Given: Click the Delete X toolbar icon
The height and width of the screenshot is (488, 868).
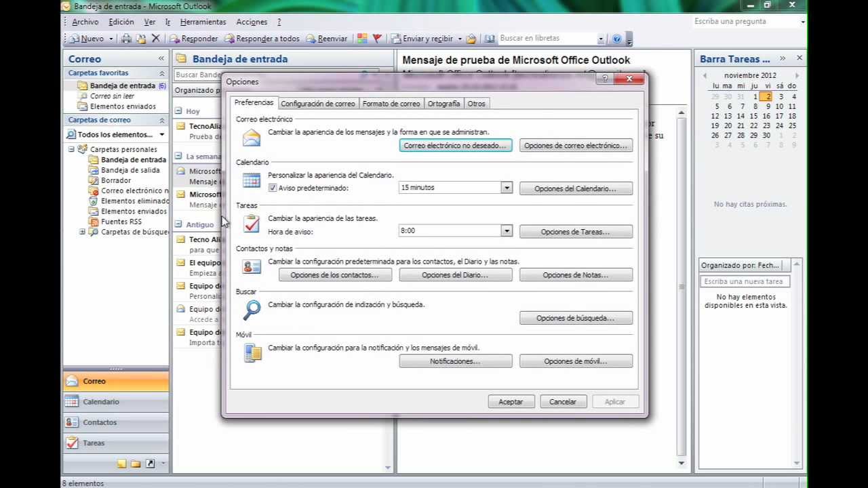Looking at the screenshot, I should point(156,39).
